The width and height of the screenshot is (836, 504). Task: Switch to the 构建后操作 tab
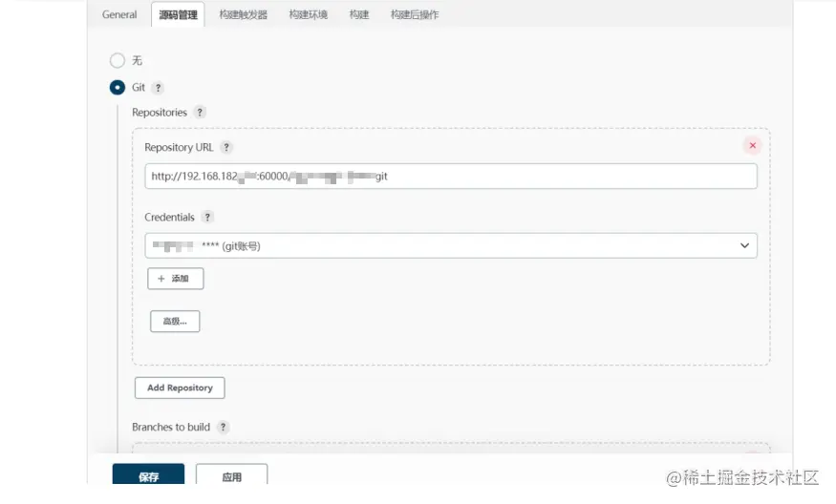[x=415, y=14]
